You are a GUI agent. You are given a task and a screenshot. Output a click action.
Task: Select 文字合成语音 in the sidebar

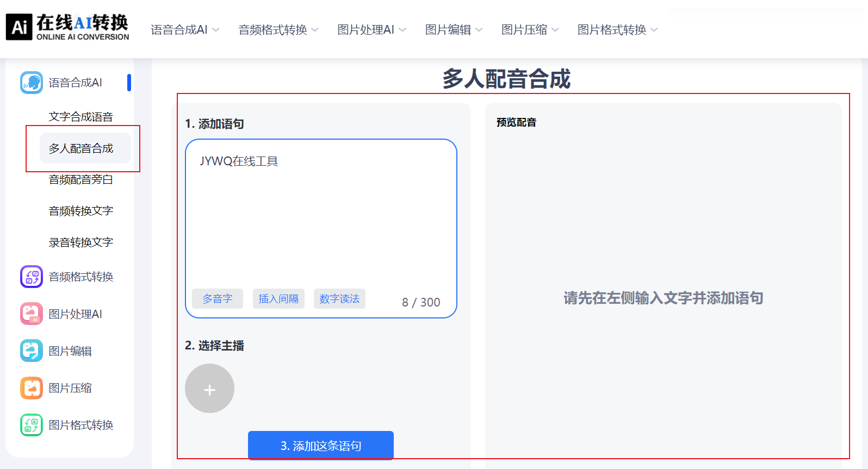pos(80,117)
